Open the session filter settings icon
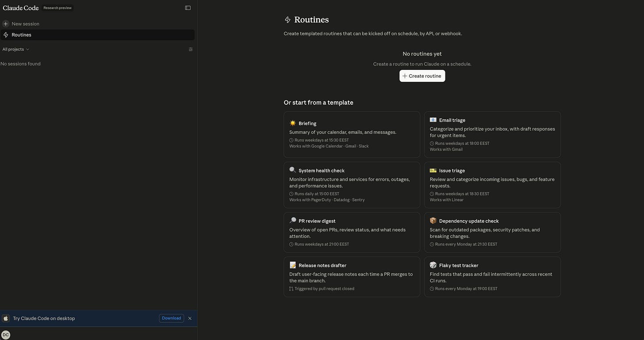The image size is (644, 340). point(191,49)
